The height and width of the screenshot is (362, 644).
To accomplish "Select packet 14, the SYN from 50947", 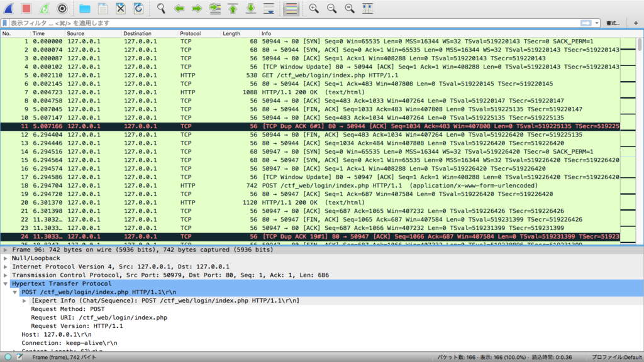I will 310,151.
